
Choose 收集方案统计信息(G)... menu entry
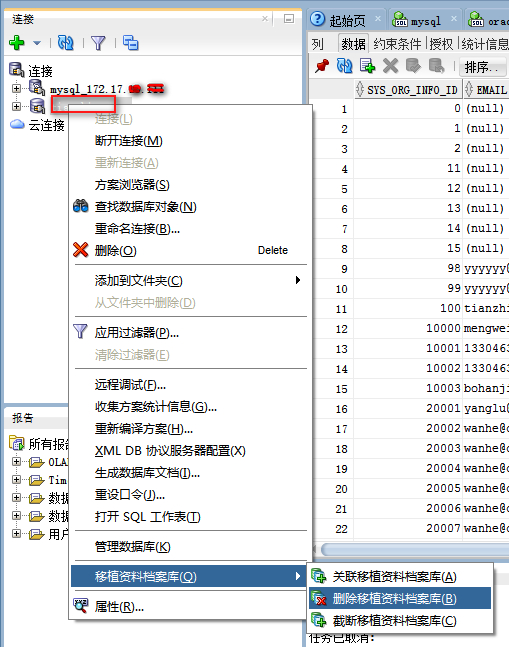pos(156,406)
